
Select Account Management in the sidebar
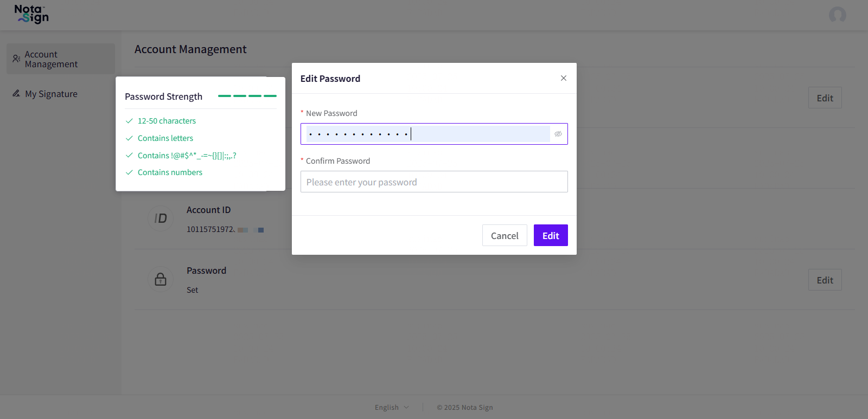(x=60, y=59)
